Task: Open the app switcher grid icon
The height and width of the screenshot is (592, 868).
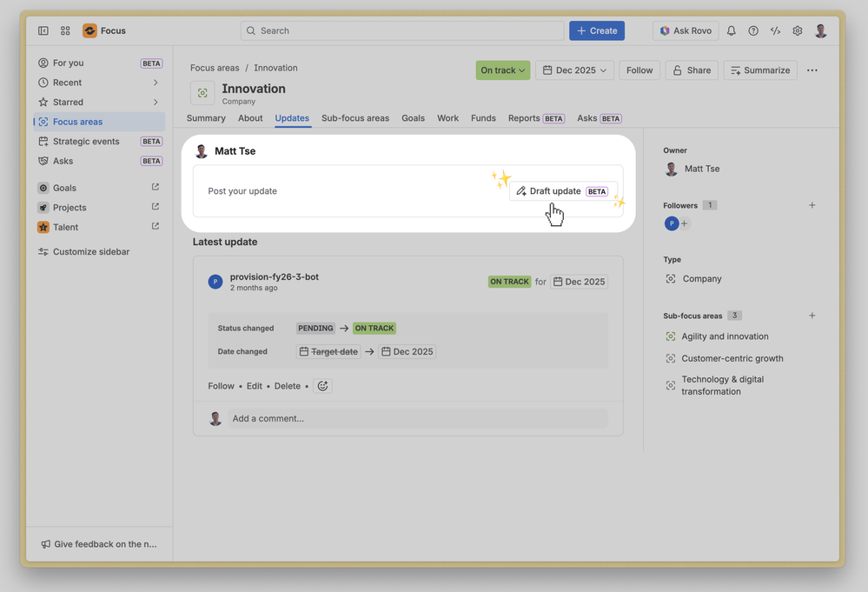Action: pyautogui.click(x=65, y=30)
